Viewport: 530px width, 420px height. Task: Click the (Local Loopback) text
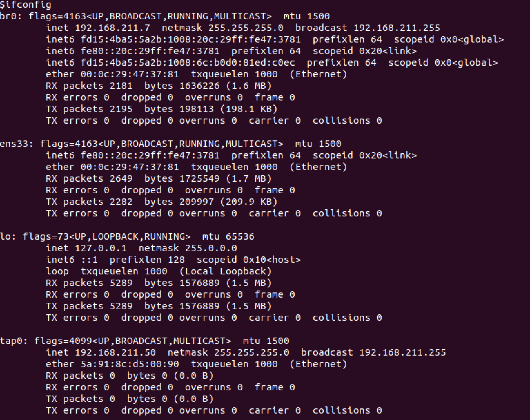coord(225,271)
